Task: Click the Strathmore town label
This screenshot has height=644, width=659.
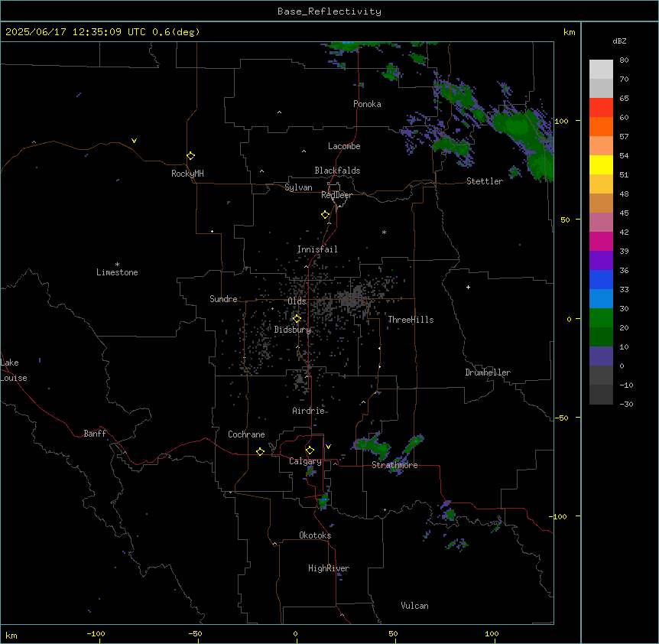Action: 394,465
